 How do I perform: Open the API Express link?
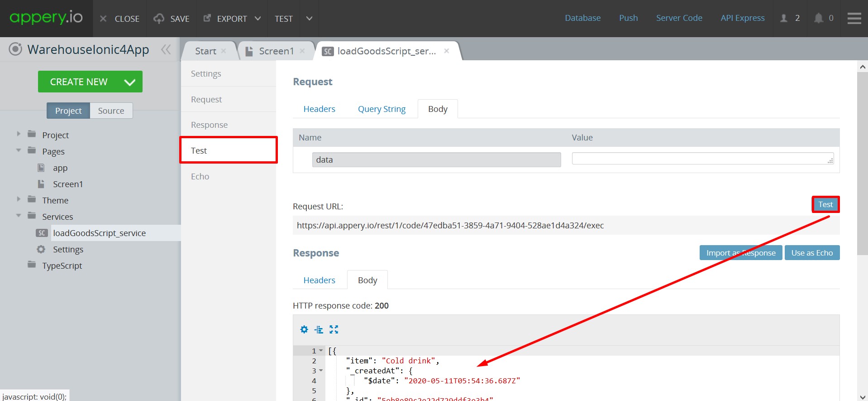click(742, 18)
